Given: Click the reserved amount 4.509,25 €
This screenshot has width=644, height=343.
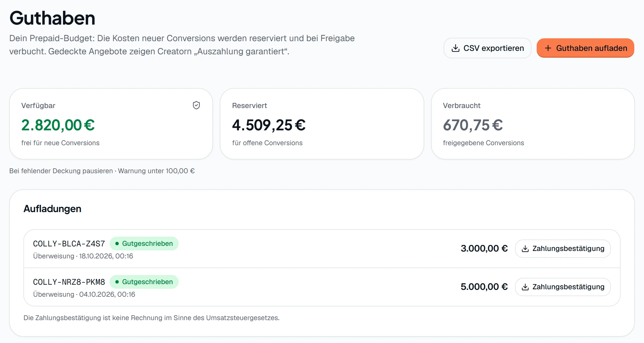Looking at the screenshot, I should (x=269, y=125).
